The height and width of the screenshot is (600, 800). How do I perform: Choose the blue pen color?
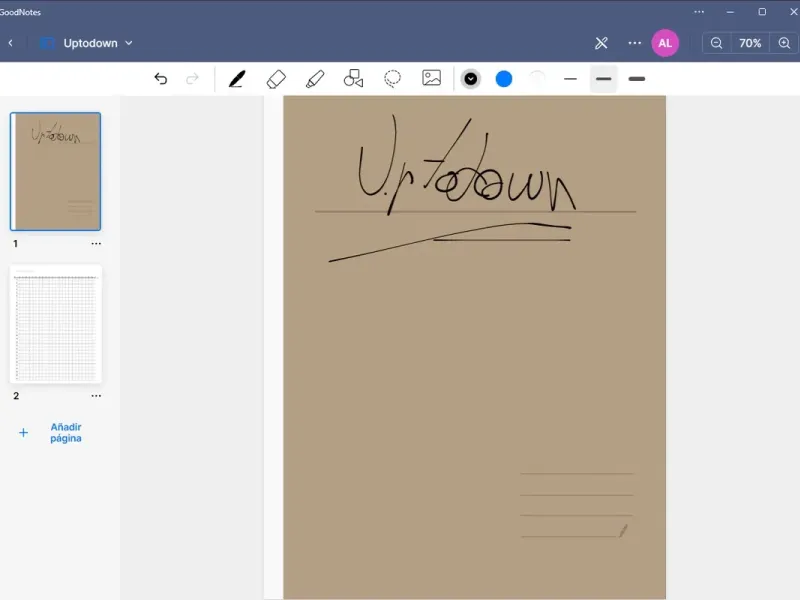[x=504, y=79]
